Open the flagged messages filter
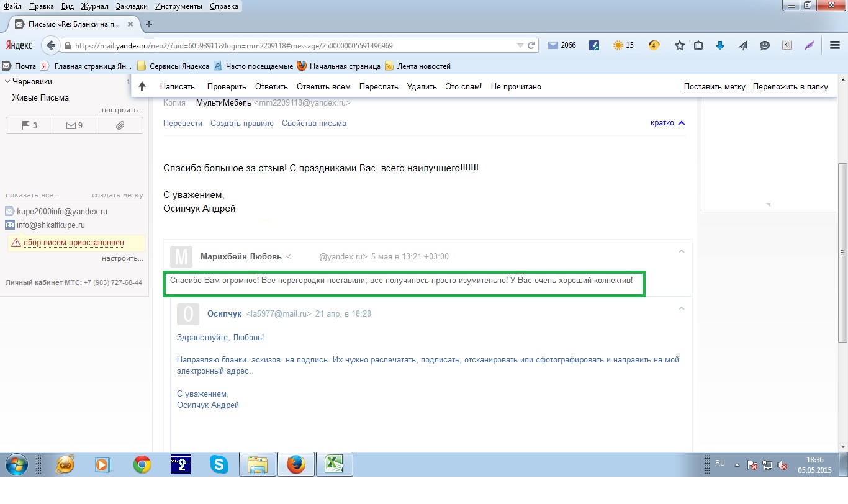848x504 pixels. coord(29,125)
